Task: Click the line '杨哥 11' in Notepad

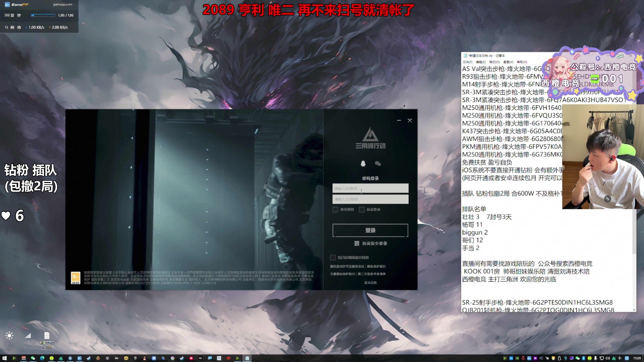Action: point(472,224)
